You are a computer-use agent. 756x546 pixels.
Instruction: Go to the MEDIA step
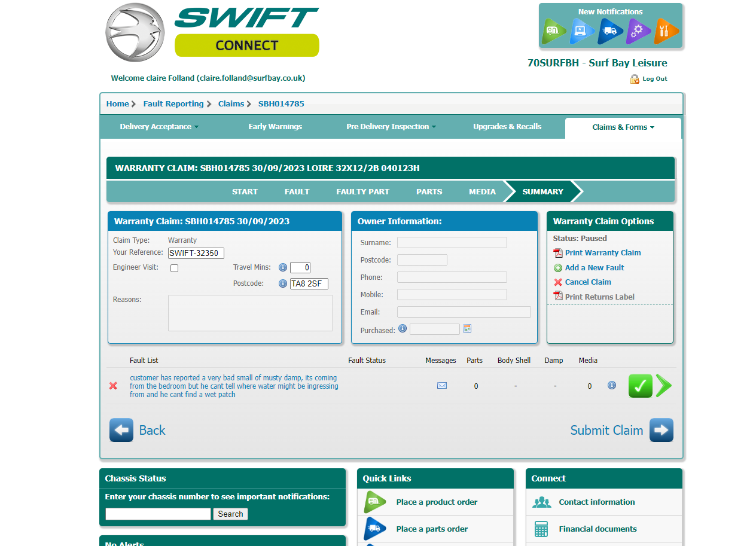pyautogui.click(x=483, y=192)
